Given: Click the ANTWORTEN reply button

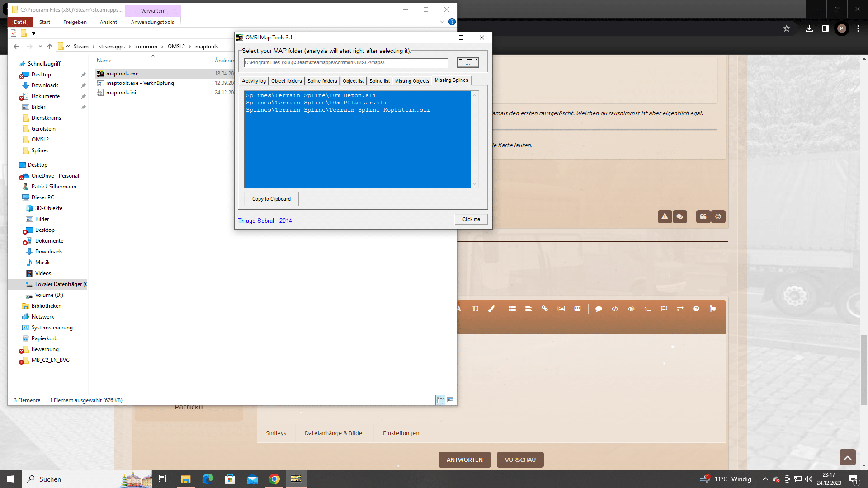Looking at the screenshot, I should tap(464, 460).
